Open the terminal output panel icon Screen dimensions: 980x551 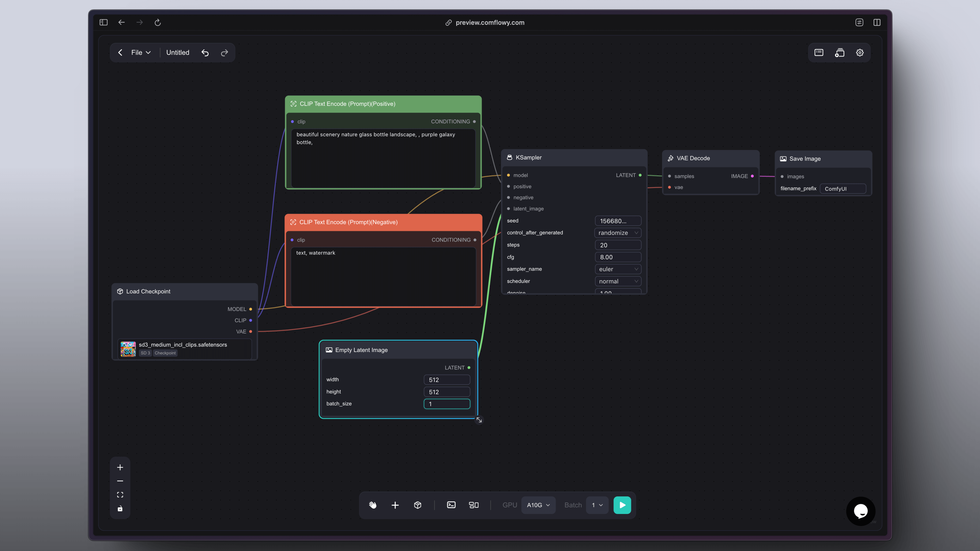[451, 505]
